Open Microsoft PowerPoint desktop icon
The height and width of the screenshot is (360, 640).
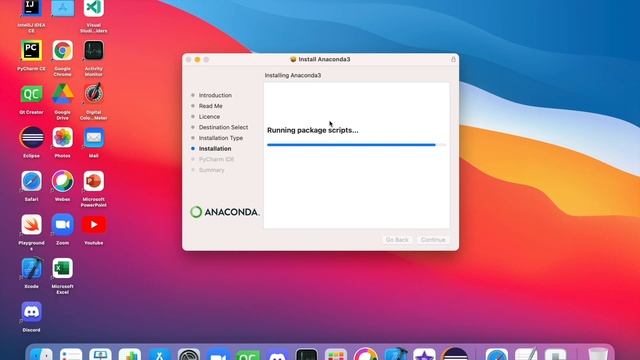[93, 181]
